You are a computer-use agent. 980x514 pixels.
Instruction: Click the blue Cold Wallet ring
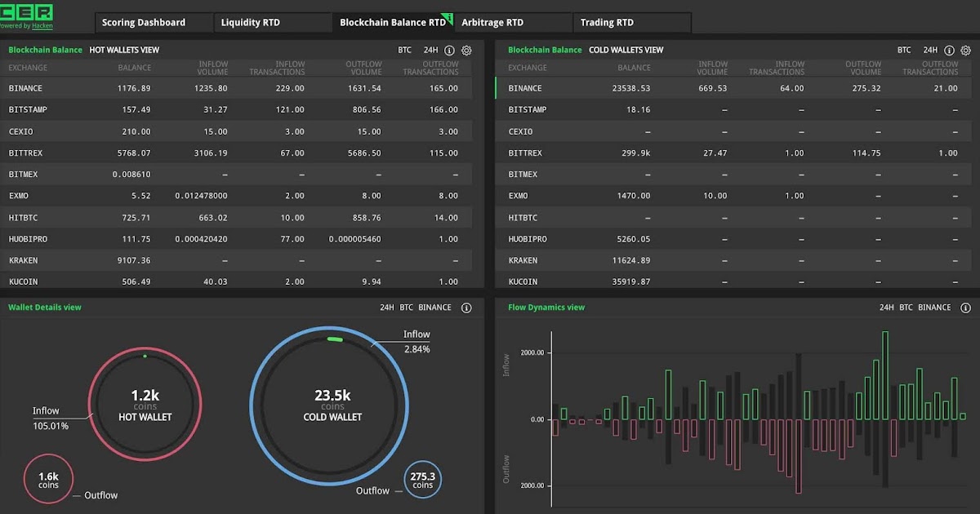tap(327, 406)
